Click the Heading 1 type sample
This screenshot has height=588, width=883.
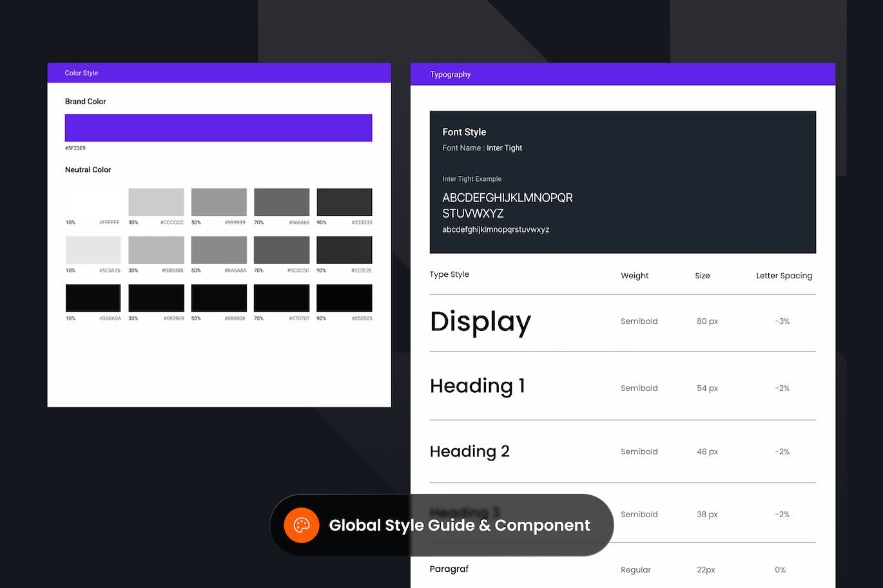pos(477,386)
